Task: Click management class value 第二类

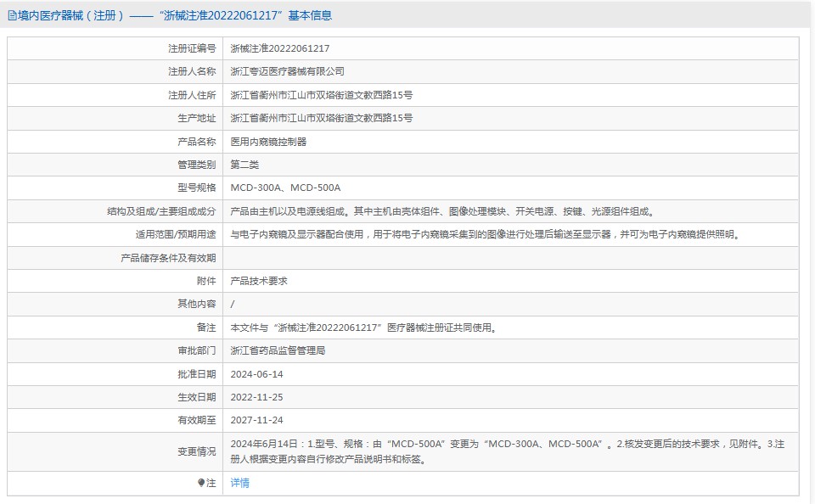Action: tap(244, 165)
